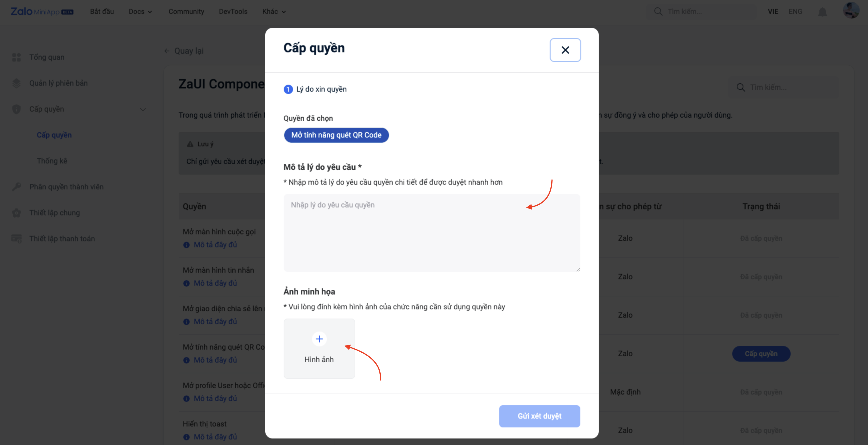
Task: Open the Khác dropdown menu
Action: coord(274,11)
